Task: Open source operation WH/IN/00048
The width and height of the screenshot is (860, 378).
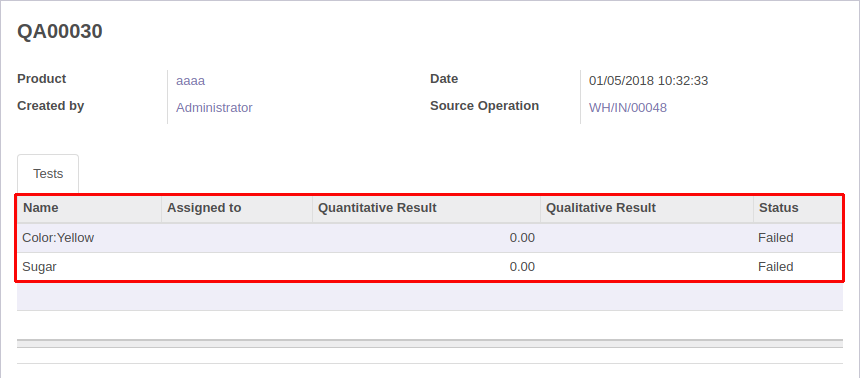Action: pos(628,108)
